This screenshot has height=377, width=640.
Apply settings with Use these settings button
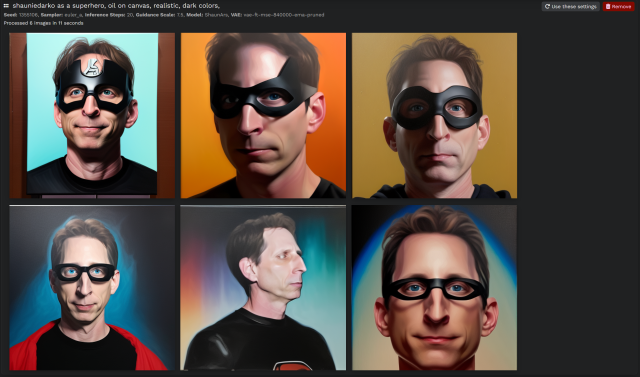(570, 7)
